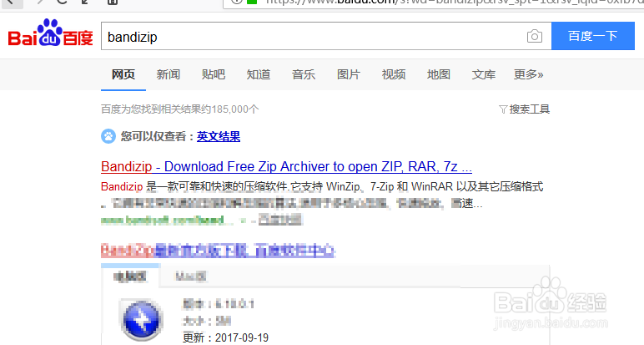Open the 贴吧 tab
Viewport: 644px width, 345px height.
[214, 74]
